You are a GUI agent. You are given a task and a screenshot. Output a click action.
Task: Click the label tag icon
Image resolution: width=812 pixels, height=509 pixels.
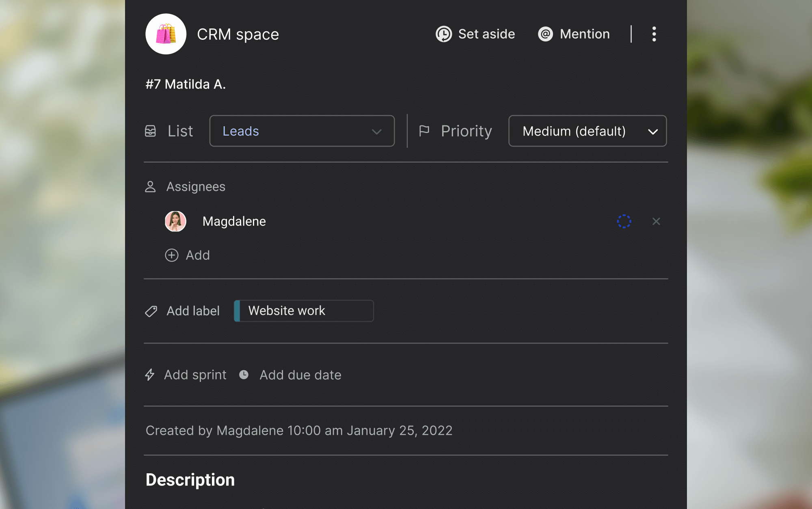(151, 311)
